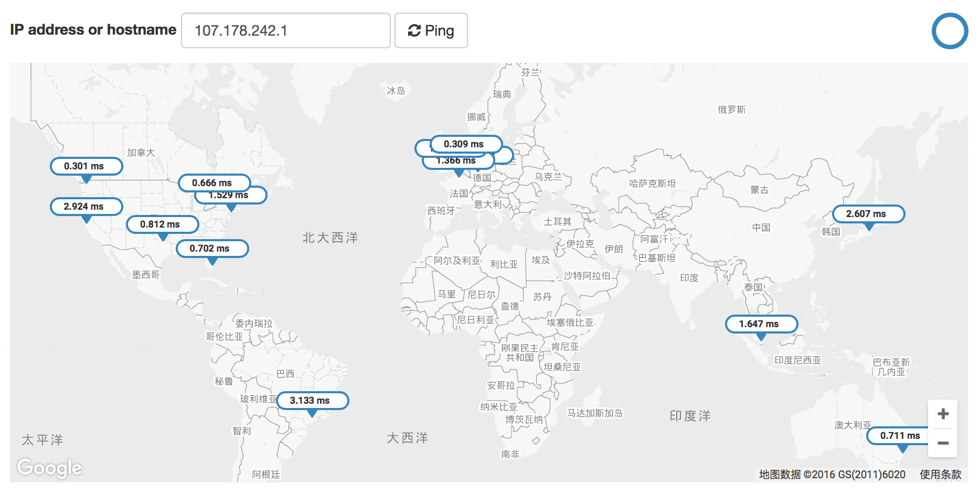
Task: Zoom in with the plus map control
Action: [x=943, y=414]
